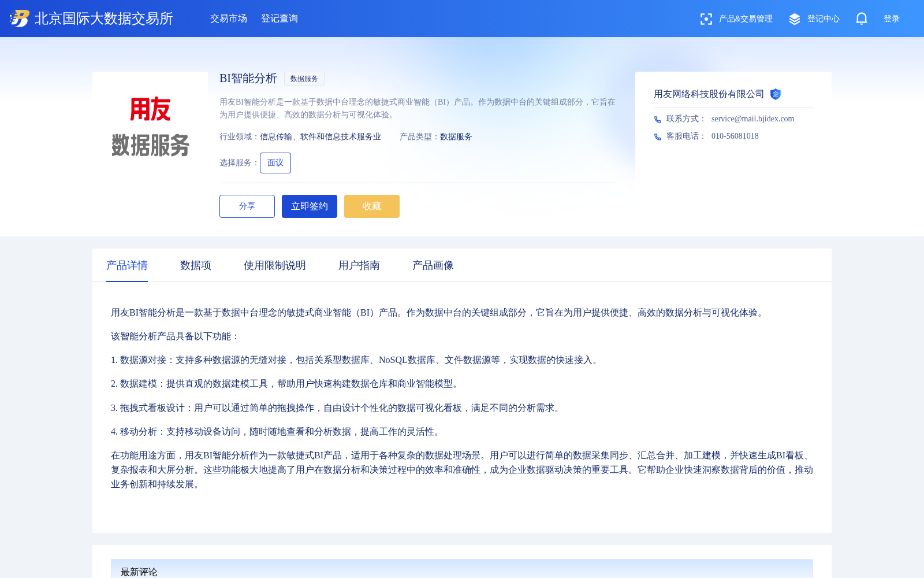The height and width of the screenshot is (578, 924).
Task: Click the 收藏 favorite button
Action: click(x=372, y=206)
